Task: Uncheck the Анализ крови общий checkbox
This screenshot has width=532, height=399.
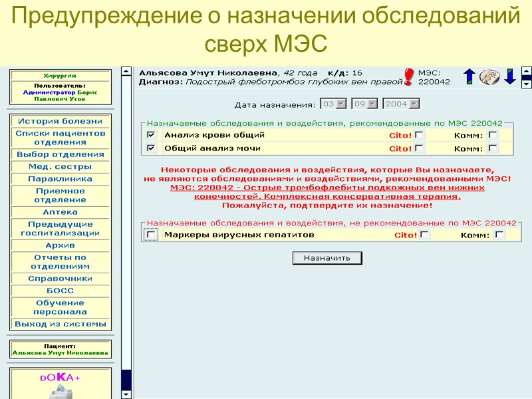Action: pyautogui.click(x=151, y=135)
